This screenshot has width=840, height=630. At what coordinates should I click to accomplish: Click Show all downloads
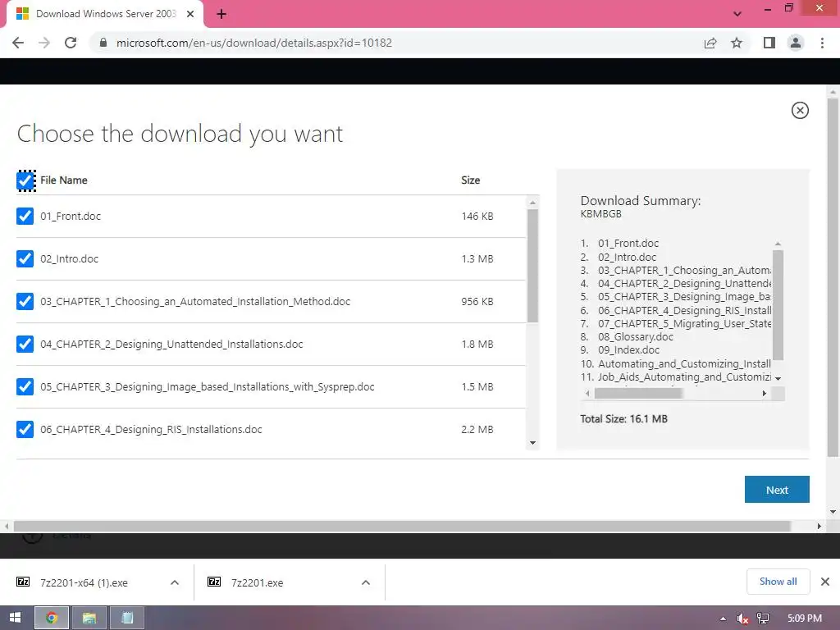778,582
